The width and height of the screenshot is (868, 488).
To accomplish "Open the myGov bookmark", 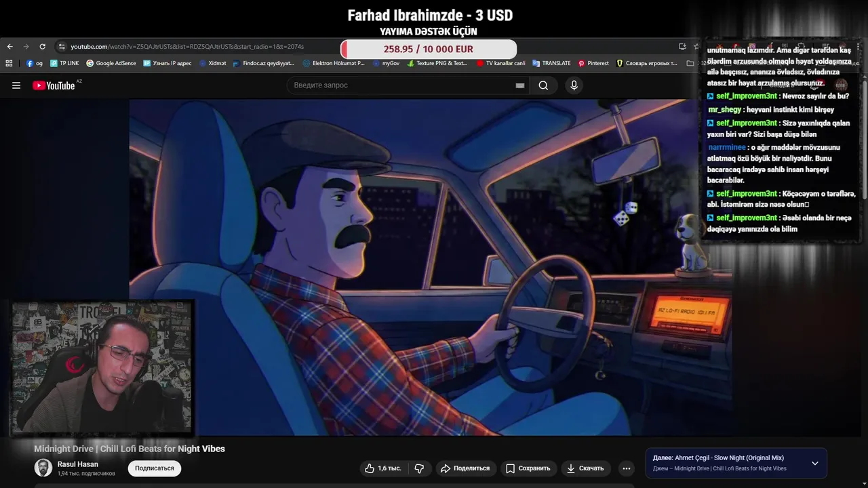I will coord(386,63).
